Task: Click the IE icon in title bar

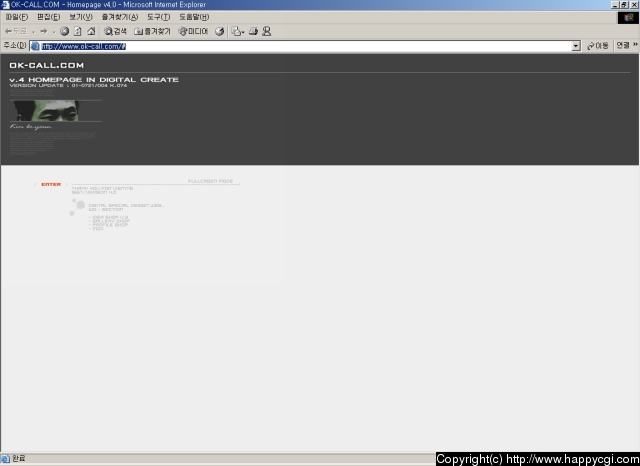Action: click(x=5, y=5)
